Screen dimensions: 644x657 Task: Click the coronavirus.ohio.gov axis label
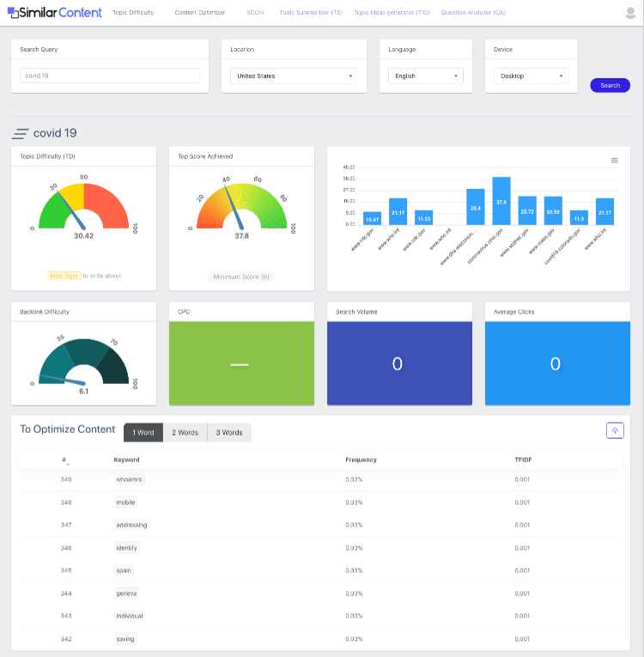(x=485, y=246)
